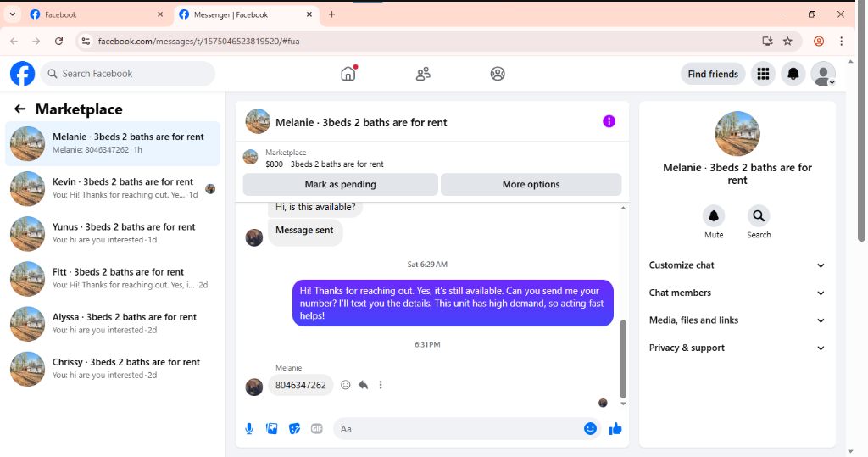Expand Media, files and links section
Image resolution: width=868 pixels, height=457 pixels.
(x=737, y=320)
